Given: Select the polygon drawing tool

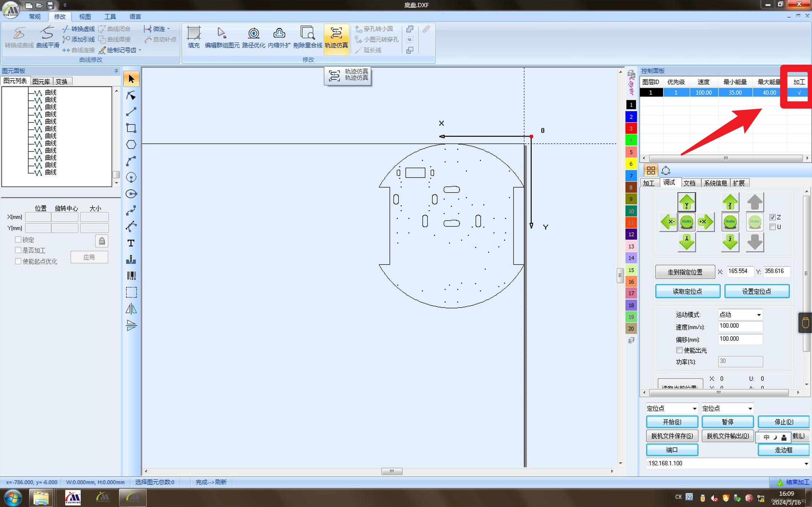Looking at the screenshot, I should point(131,144).
